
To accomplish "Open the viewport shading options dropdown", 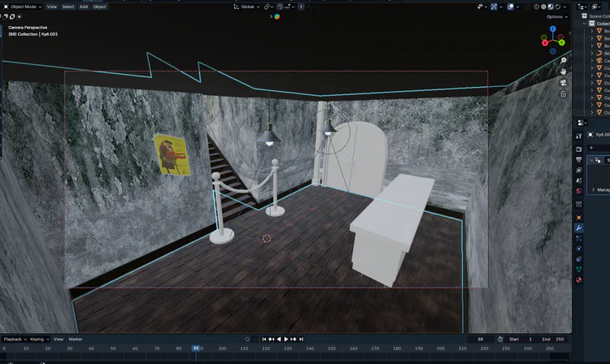I will (565, 6).
